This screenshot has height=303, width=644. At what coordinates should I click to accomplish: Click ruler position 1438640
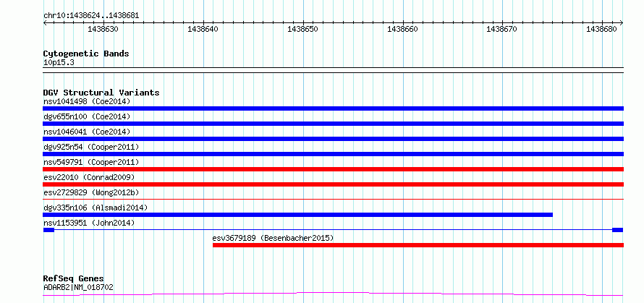coord(203,29)
